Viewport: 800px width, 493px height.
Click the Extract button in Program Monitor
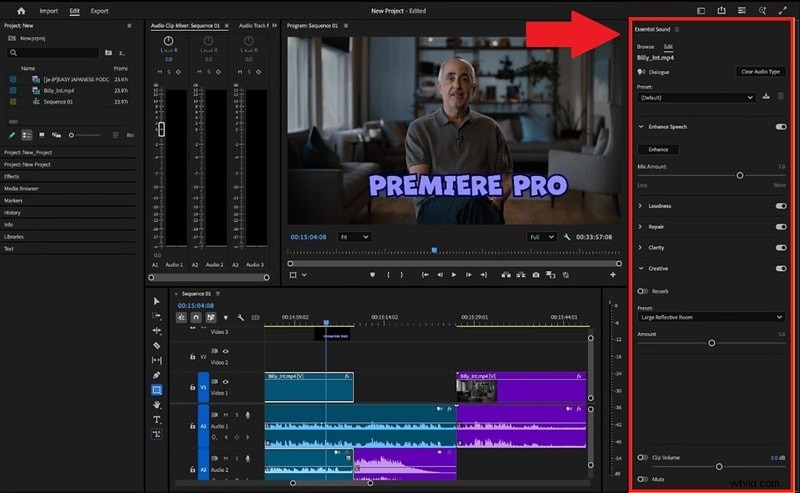(521, 275)
